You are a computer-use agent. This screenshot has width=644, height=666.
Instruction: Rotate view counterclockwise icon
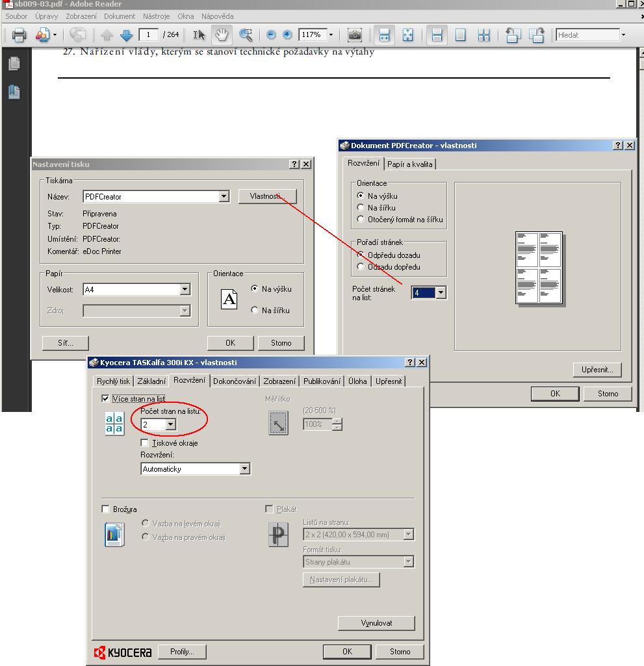click(513, 35)
